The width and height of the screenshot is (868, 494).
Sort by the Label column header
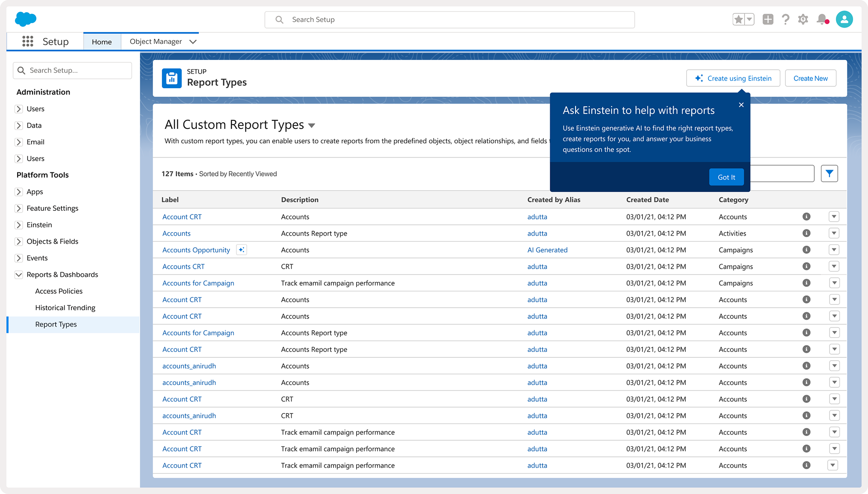coord(170,200)
